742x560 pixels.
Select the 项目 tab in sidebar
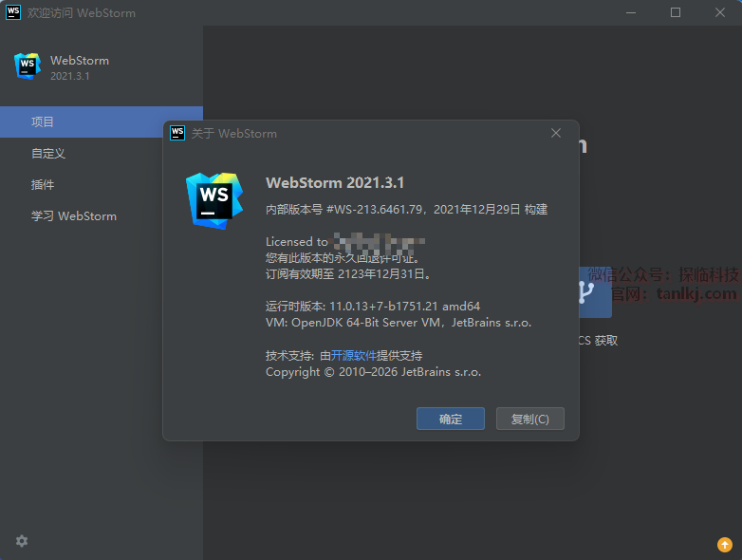(102, 122)
